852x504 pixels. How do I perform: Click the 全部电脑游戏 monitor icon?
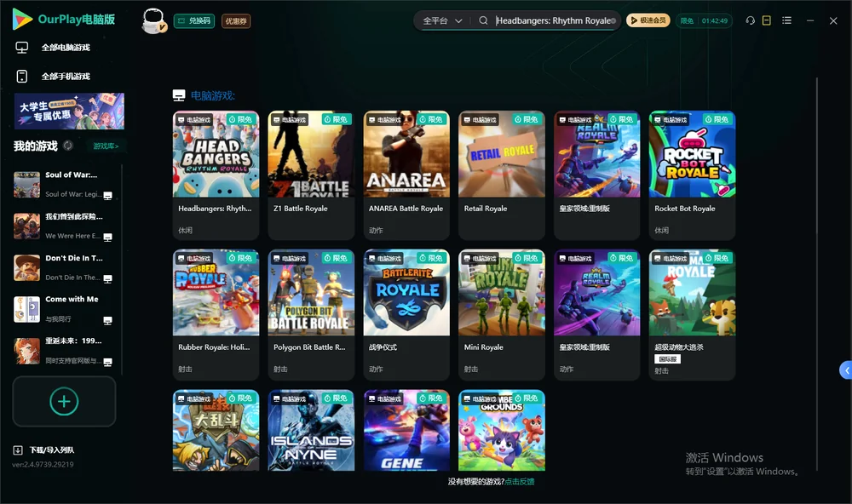click(22, 48)
